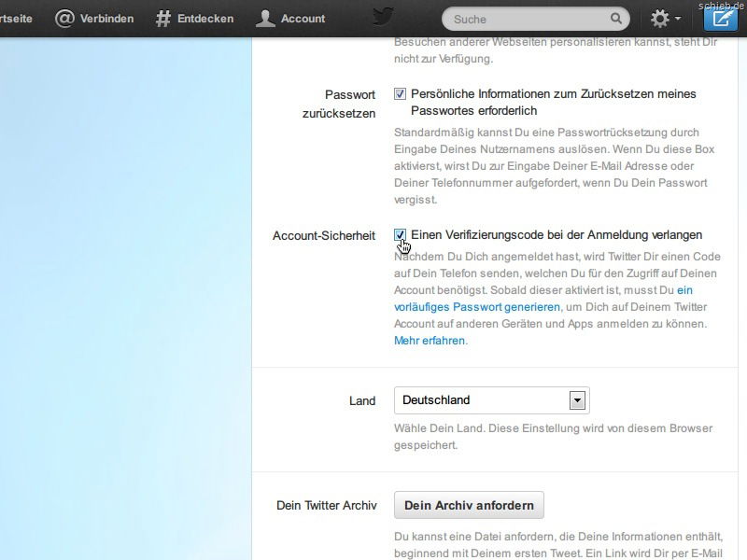Focus the Suche search field
The width and height of the screenshot is (747, 560).
pyautogui.click(x=535, y=19)
